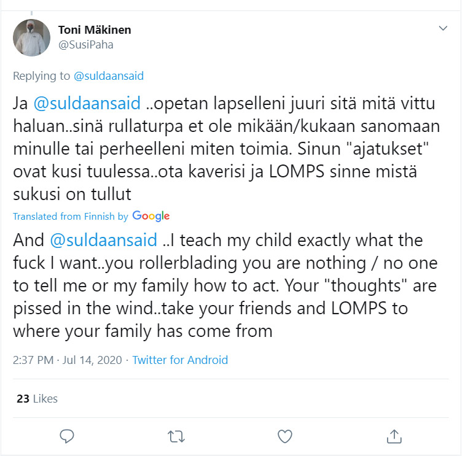Image resolution: width=476 pixels, height=456 pixels.
Task: Open @suldaansaid in the Replying to line
Action: click(x=108, y=76)
